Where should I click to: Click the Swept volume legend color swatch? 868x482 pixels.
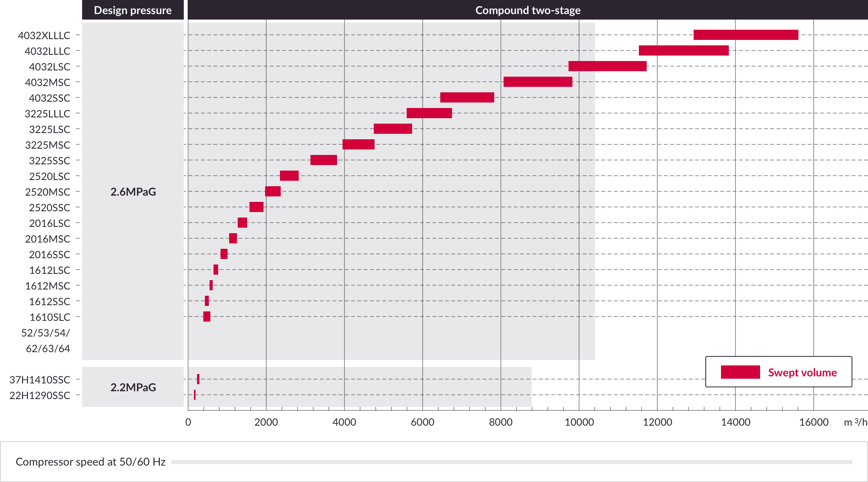[x=740, y=372]
